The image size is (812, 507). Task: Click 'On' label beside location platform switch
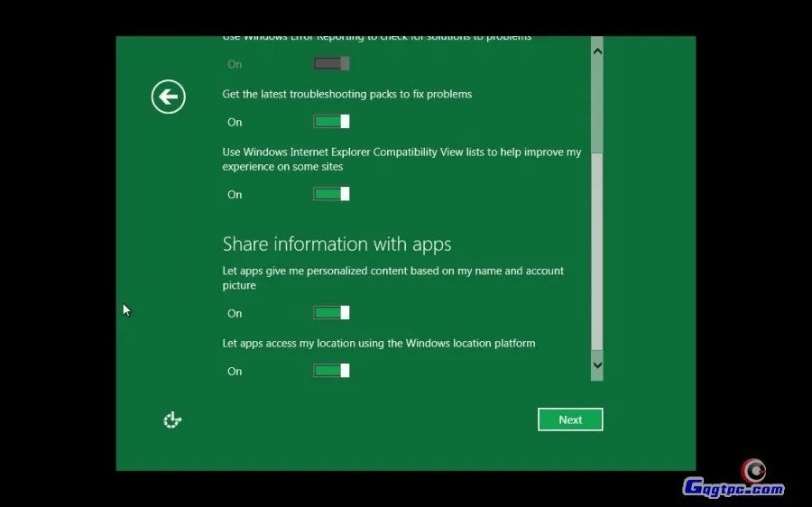[235, 372]
